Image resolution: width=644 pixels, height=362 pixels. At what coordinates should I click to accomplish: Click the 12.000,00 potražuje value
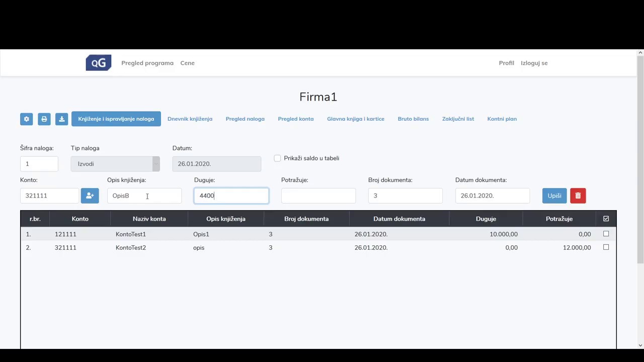(577, 248)
